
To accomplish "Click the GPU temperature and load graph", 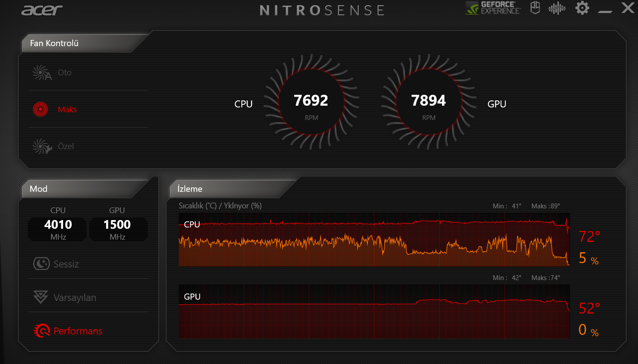I will coord(374,311).
